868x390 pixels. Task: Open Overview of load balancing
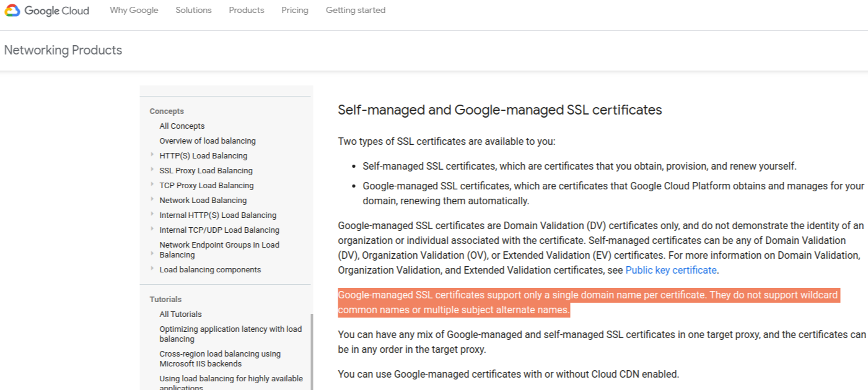[x=208, y=141]
